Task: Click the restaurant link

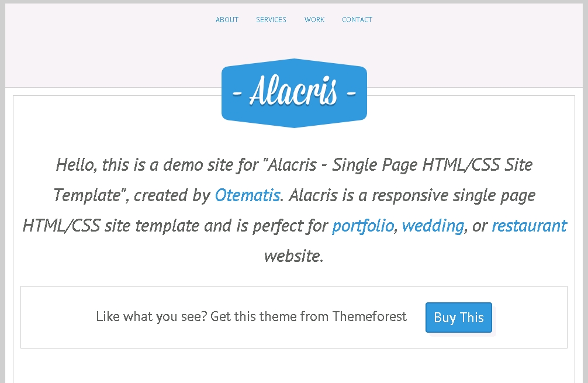Action: (x=529, y=226)
